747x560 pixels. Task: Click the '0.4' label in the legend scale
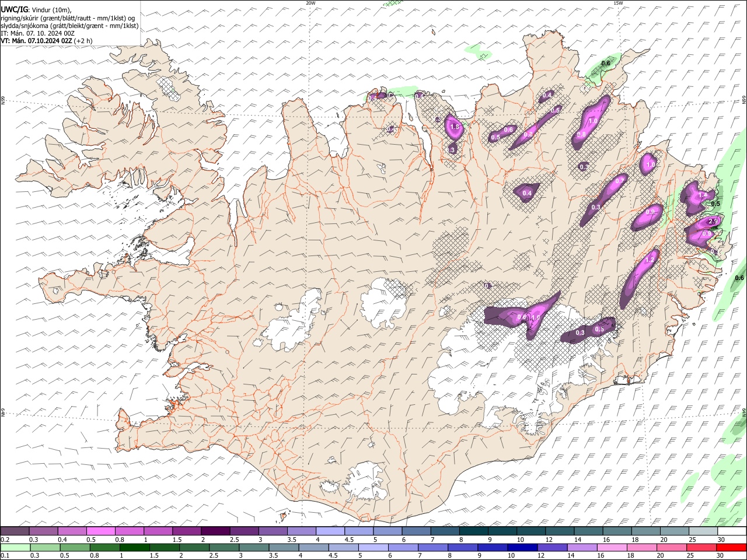pos(63,540)
